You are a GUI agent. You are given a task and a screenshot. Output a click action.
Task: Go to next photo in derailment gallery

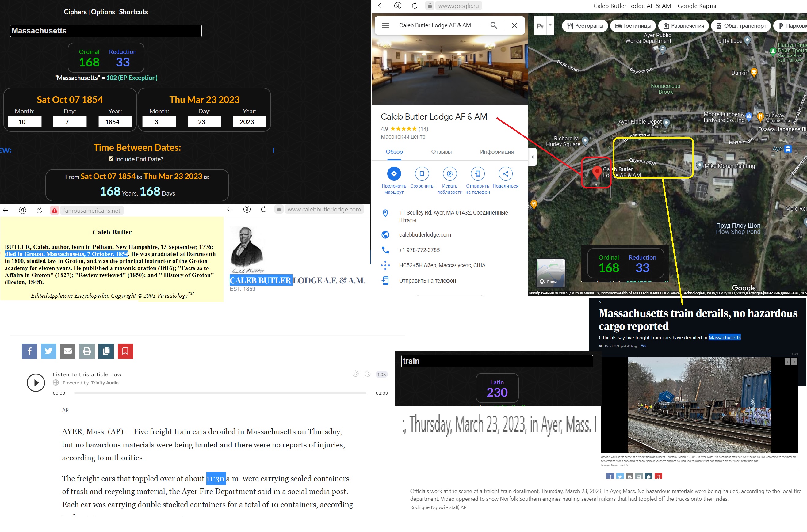pos(794,362)
